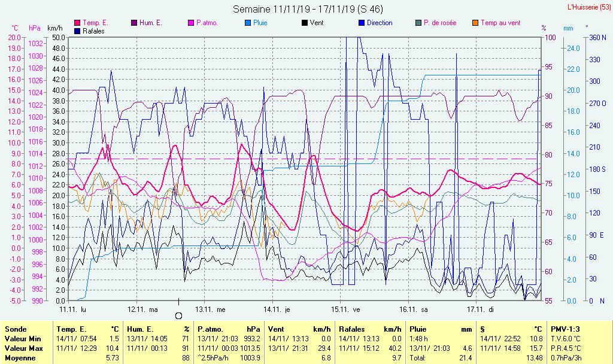Click the 'Moyenne' row label
The image size is (613, 364).
[20, 358]
